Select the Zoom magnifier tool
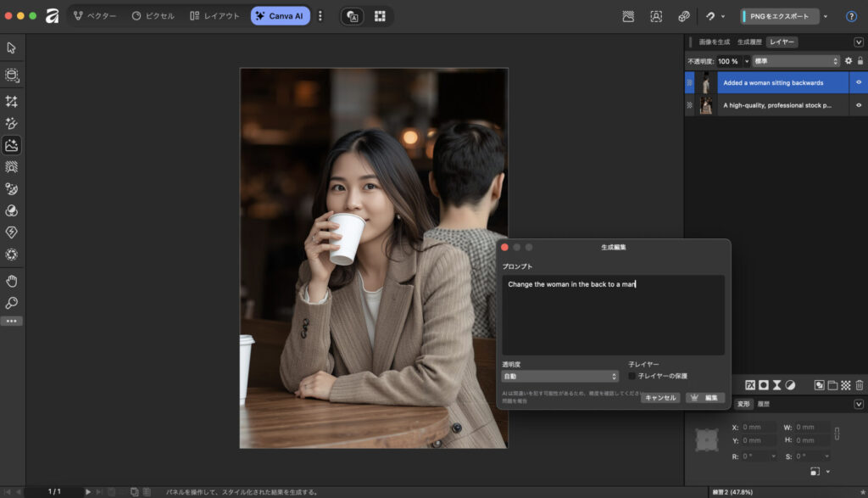Image resolution: width=868 pixels, height=498 pixels. (12, 303)
